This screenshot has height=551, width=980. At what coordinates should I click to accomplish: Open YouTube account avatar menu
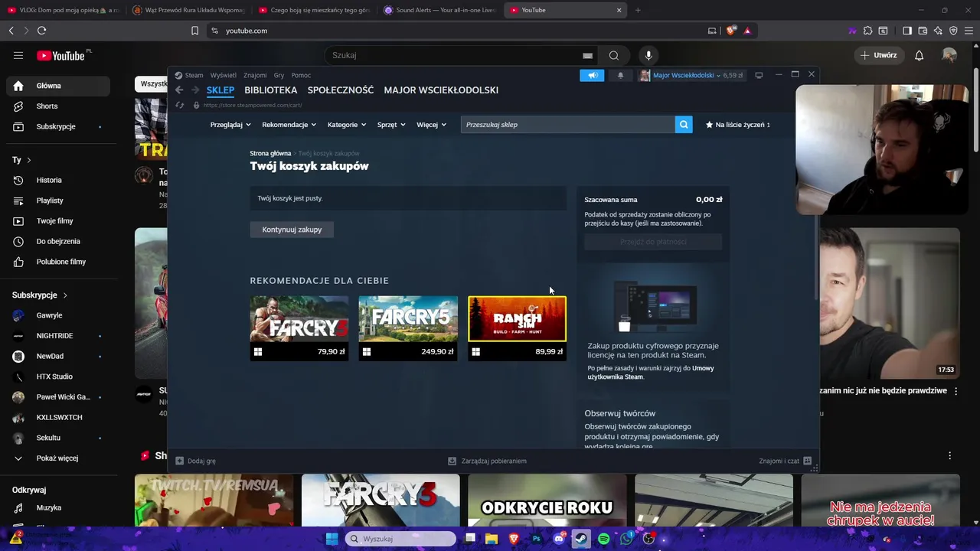pos(949,55)
